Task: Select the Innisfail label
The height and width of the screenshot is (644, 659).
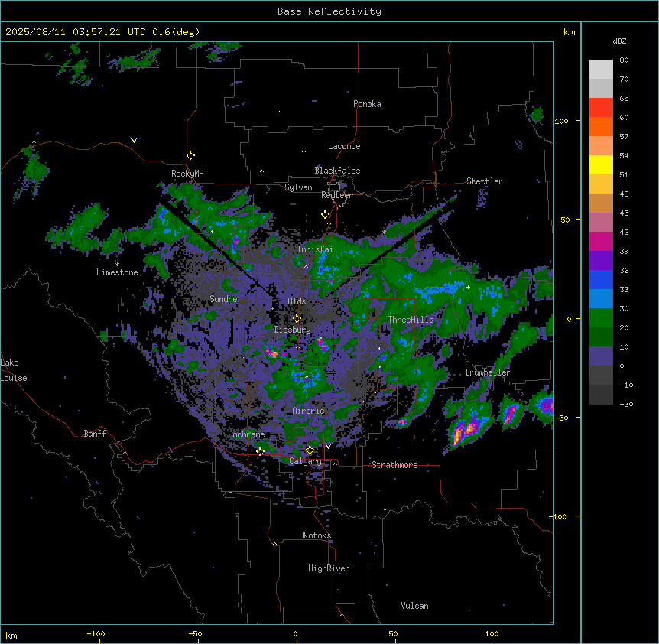Action: point(317,249)
